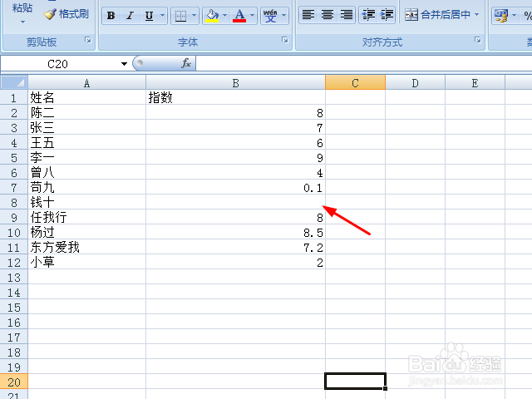The width and height of the screenshot is (532, 399).
Task: Click cell with 姓名
Action: click(86, 97)
